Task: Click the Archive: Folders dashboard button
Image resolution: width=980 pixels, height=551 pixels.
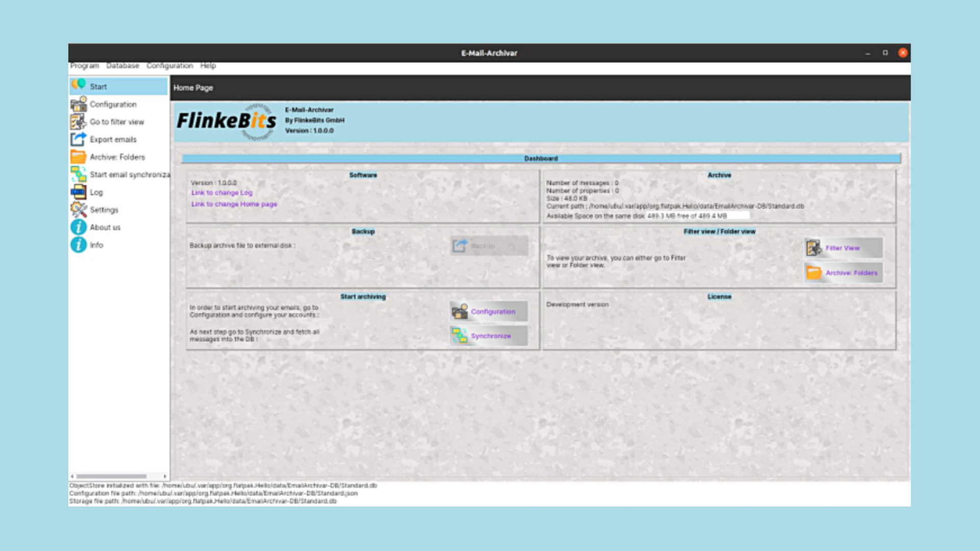Action: (843, 273)
